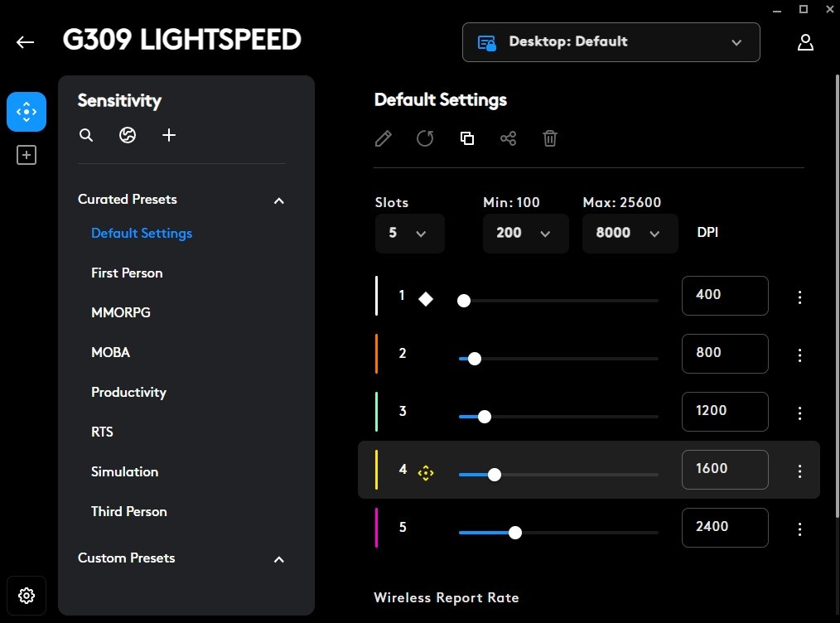
Task: Open the Slots count dropdown
Action: 409,234
